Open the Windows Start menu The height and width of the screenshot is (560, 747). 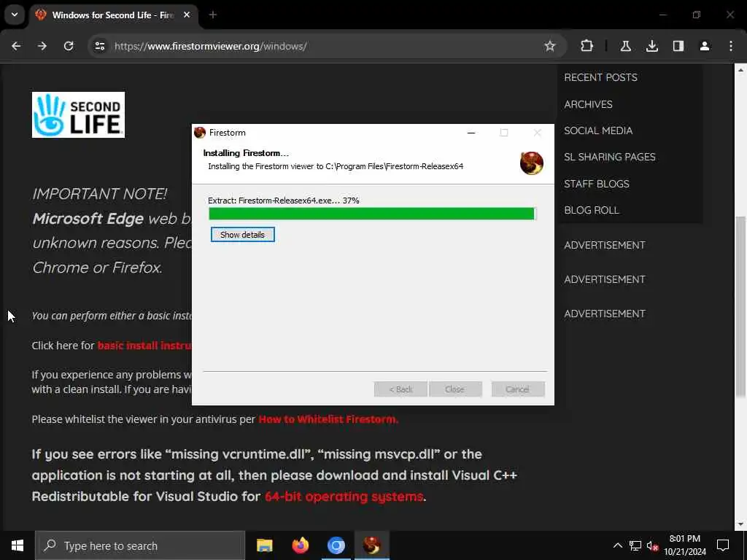point(18,545)
